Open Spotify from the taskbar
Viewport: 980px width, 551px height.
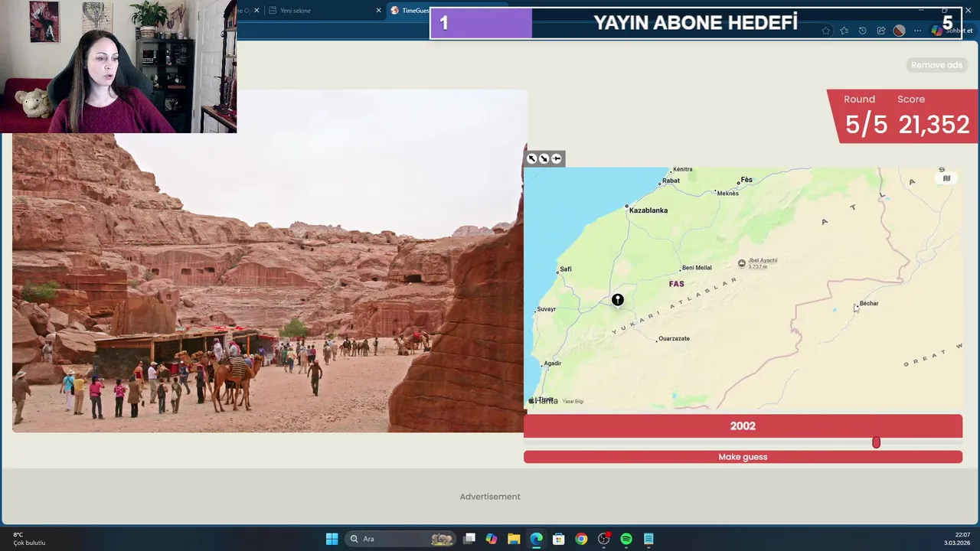click(x=626, y=539)
